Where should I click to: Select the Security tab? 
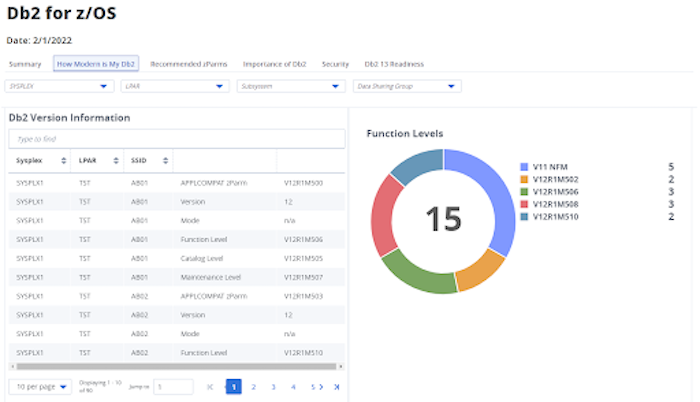(335, 63)
